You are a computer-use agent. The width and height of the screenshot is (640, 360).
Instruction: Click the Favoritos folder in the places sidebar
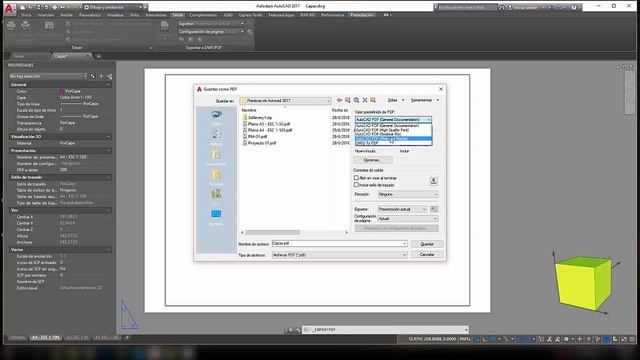(216, 177)
